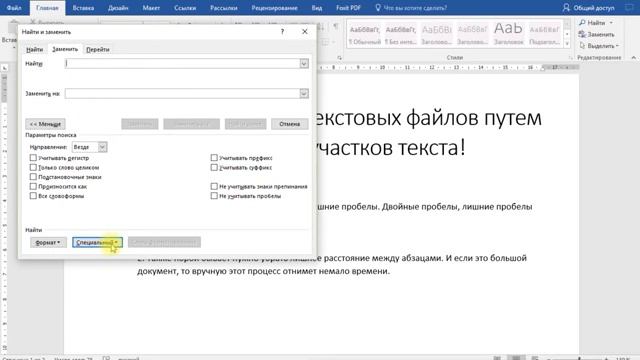Open the Стили pane launcher
Screen dimensions: 640x360
click(571, 58)
